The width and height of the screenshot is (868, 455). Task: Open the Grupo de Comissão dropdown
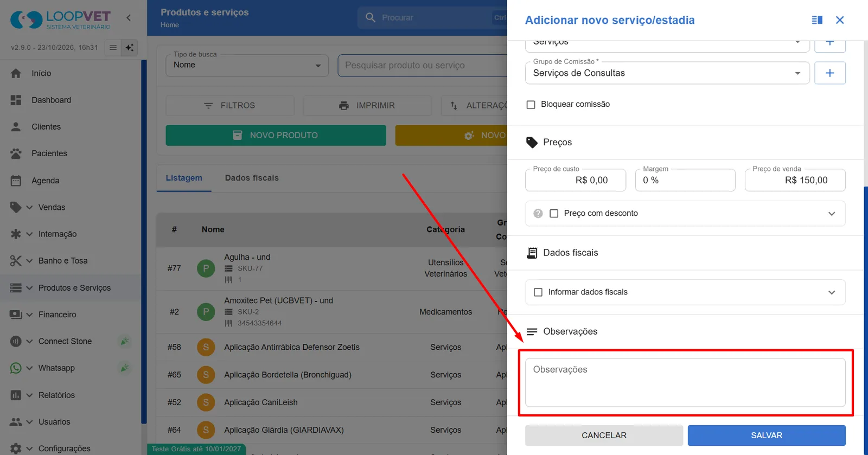667,73
